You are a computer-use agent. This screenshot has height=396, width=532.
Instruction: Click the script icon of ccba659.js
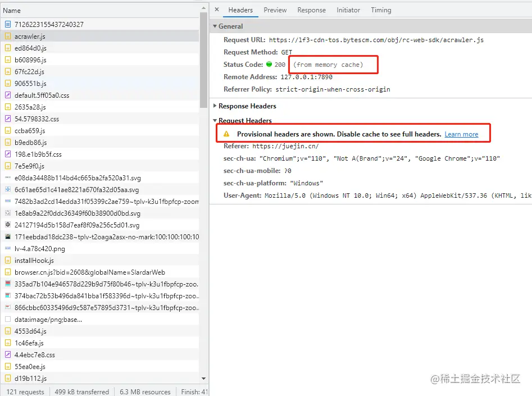(8, 131)
